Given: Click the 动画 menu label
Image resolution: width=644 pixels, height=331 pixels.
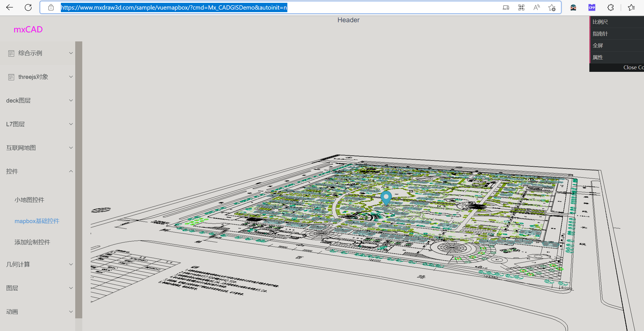Looking at the screenshot, I should coord(12,312).
